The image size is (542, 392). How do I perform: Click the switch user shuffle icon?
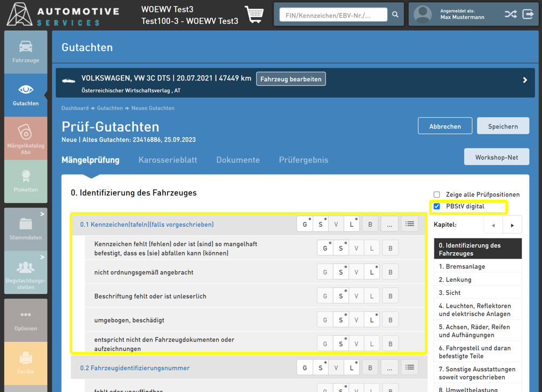pyautogui.click(x=510, y=15)
